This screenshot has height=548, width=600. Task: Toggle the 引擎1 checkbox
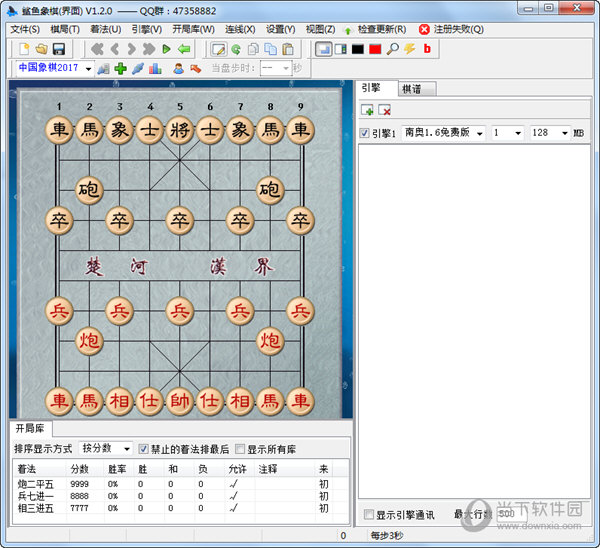364,133
